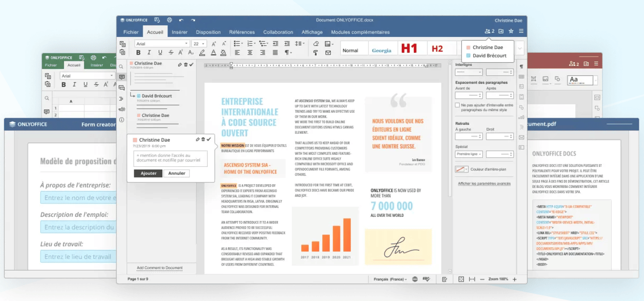Click the Save icon in document title bar
The height and width of the screenshot is (301, 644).
[158, 20]
